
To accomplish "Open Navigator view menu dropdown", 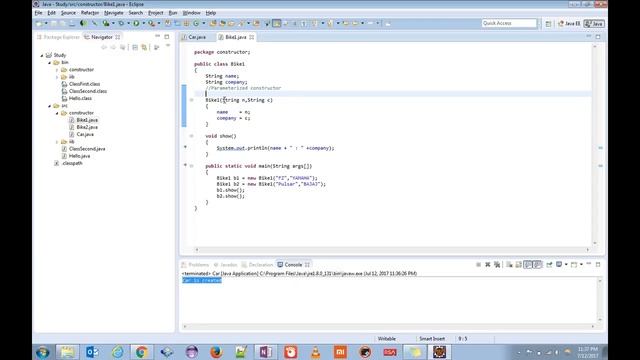I will coord(168,46).
